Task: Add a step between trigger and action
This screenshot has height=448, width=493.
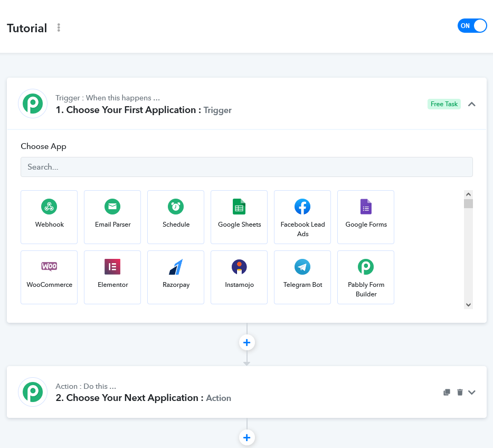Action: (x=247, y=342)
